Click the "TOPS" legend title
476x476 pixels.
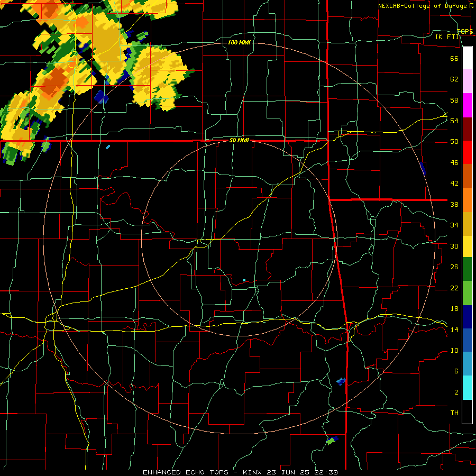tap(465, 31)
